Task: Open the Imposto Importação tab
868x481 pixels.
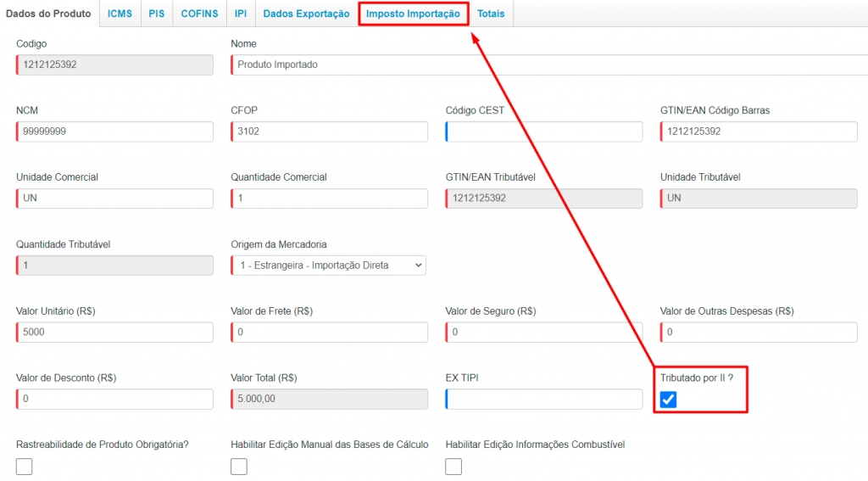Action: (x=413, y=14)
